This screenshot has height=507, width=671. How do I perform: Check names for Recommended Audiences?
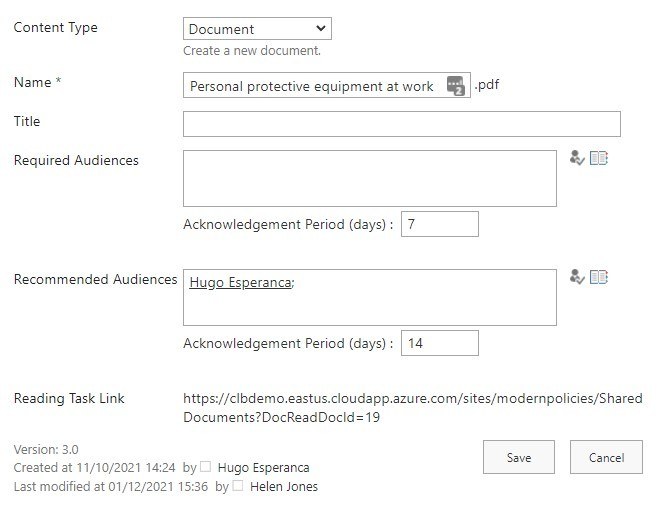577,277
